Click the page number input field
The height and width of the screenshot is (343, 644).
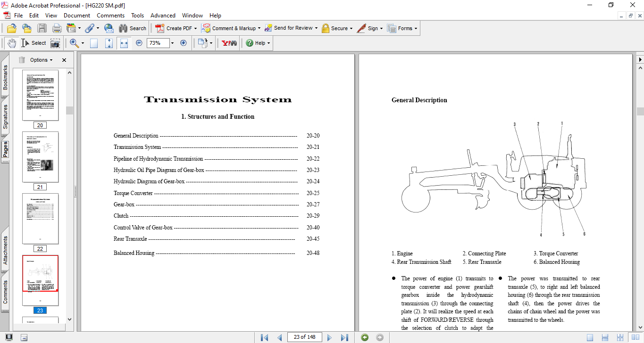(x=305, y=337)
